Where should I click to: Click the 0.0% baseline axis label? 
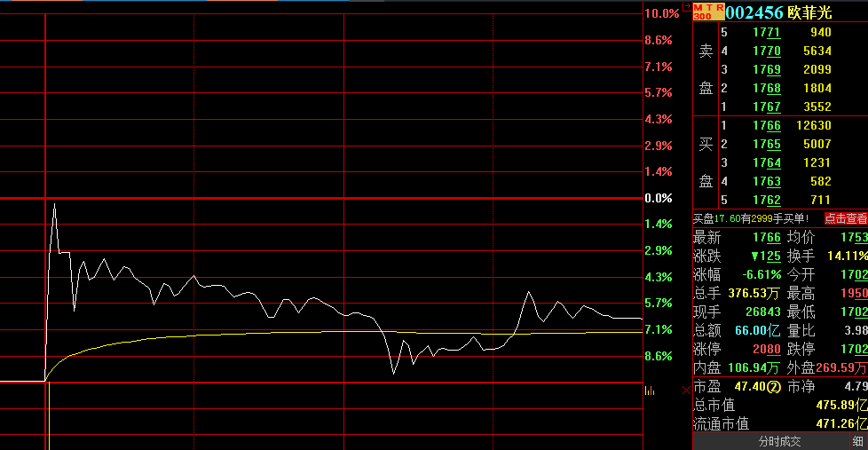659,198
